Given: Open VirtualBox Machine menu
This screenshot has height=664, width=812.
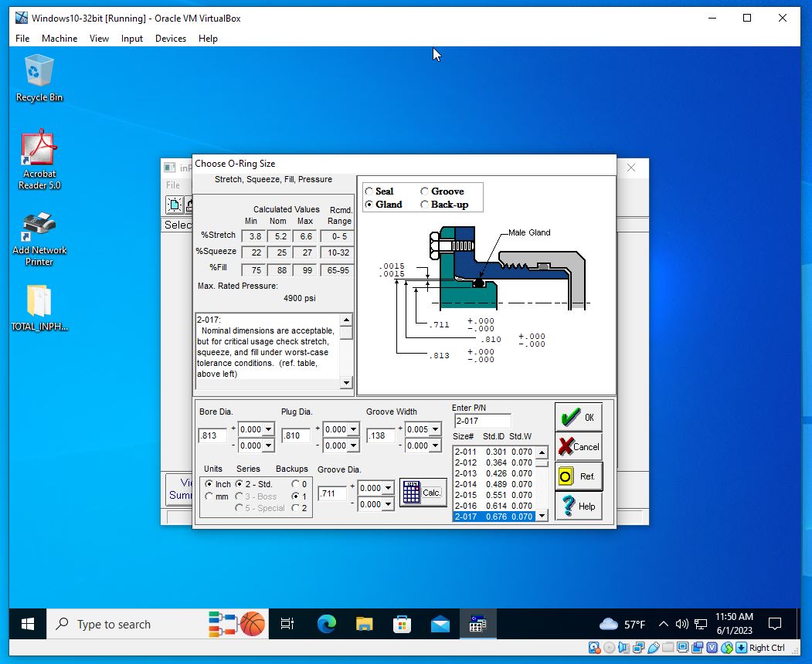Looking at the screenshot, I should [59, 39].
